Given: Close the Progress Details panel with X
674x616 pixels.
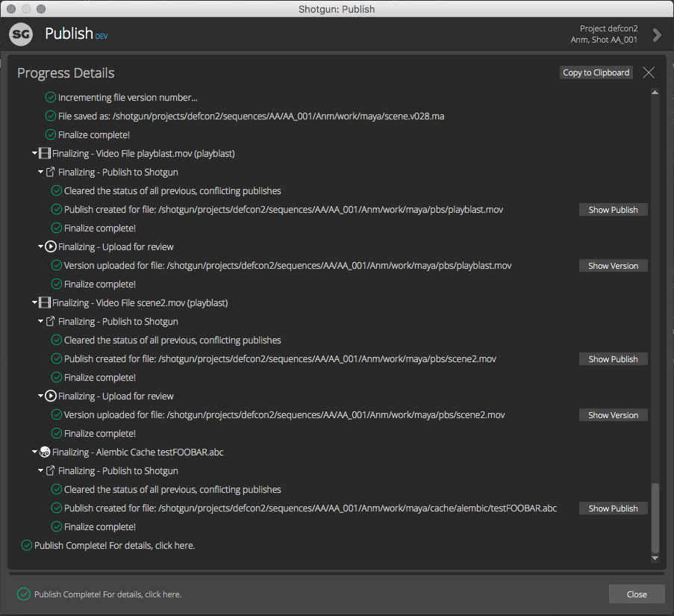Looking at the screenshot, I should 649,72.
